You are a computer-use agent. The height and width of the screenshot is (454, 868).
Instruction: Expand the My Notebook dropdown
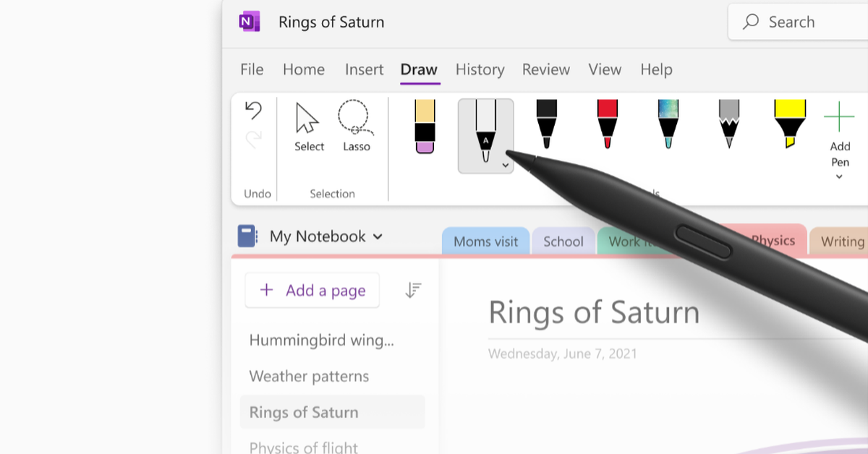point(378,236)
